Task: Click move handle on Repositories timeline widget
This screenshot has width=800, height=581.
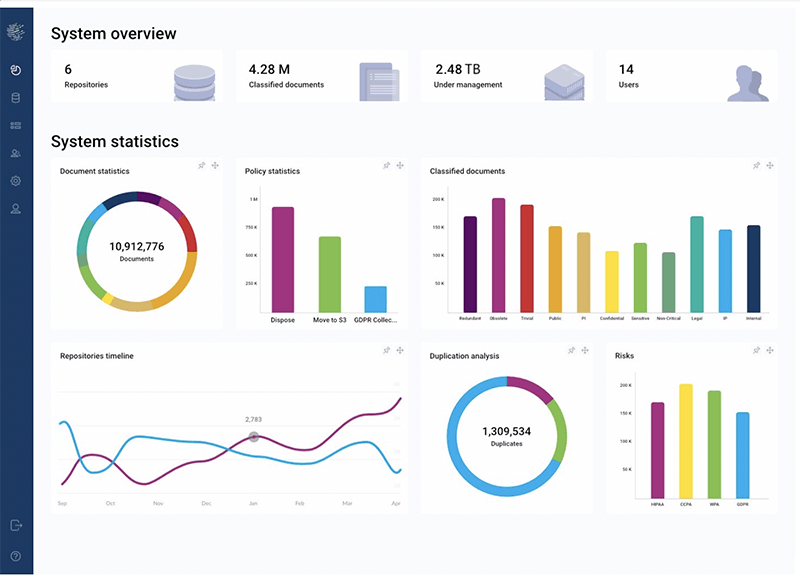Action: pyautogui.click(x=400, y=350)
